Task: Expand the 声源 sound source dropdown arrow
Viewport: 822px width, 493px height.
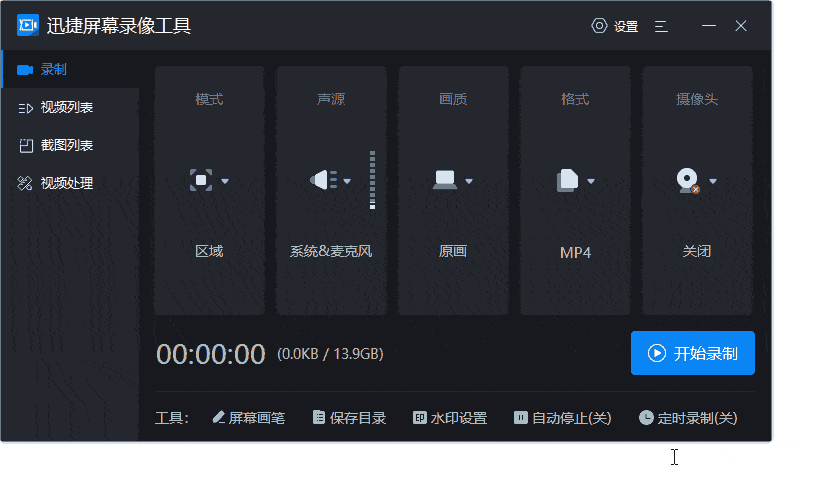Action: (x=347, y=182)
